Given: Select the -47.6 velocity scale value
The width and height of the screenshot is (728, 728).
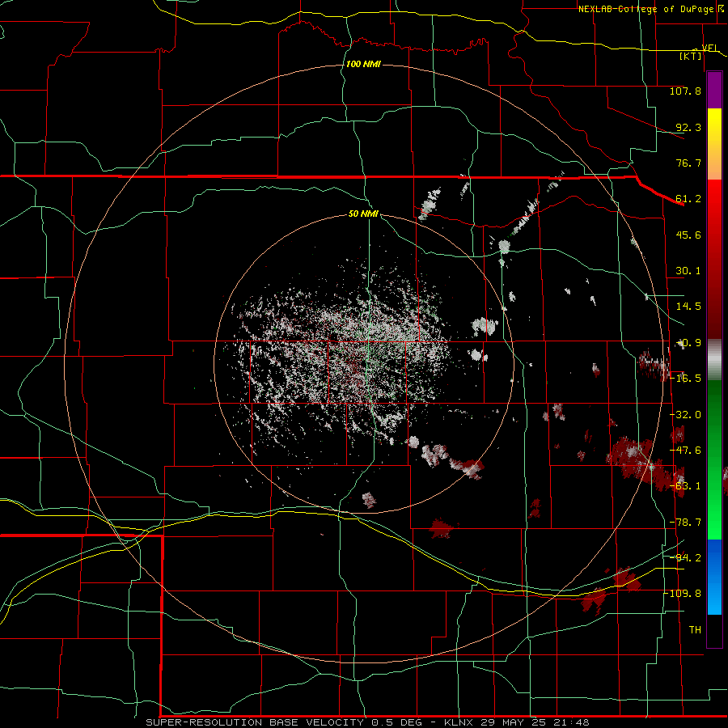Looking at the screenshot, I should pyautogui.click(x=685, y=451).
